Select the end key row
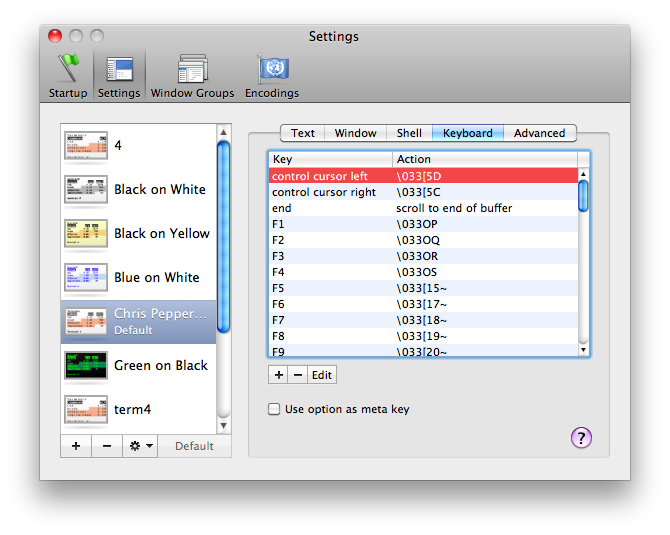 point(423,208)
